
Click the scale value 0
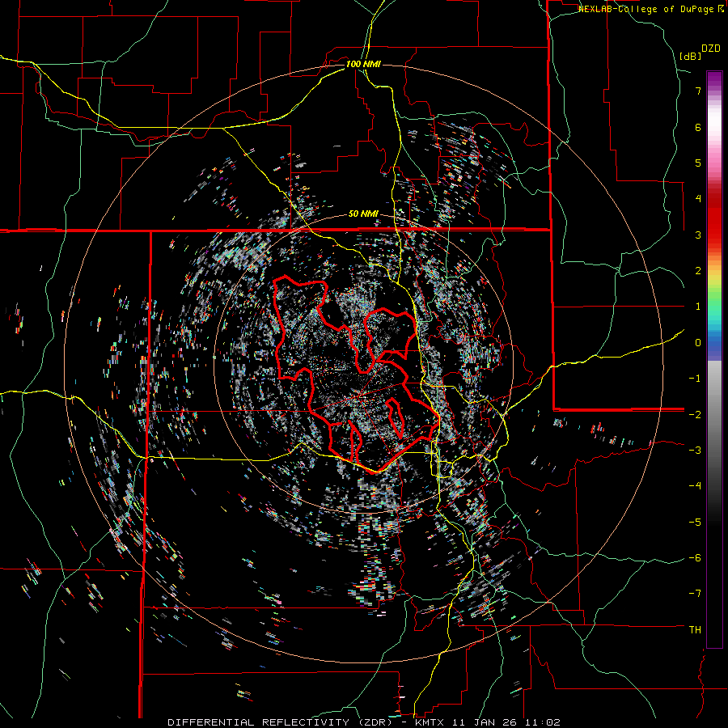[x=698, y=343]
